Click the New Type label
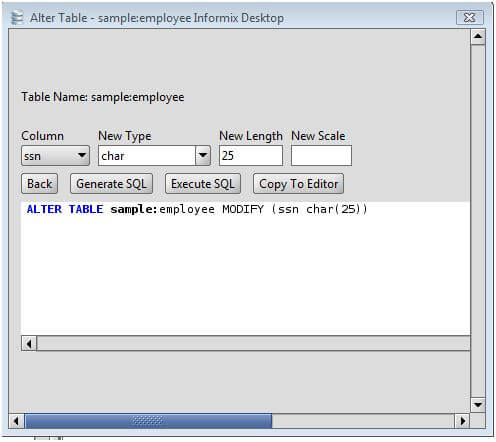Image resolution: width=496 pixels, height=442 pixels. [125, 136]
